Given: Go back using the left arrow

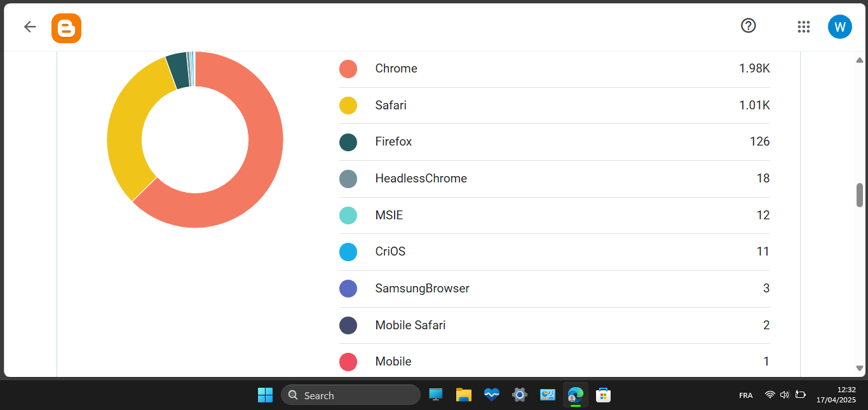Looking at the screenshot, I should click(30, 27).
